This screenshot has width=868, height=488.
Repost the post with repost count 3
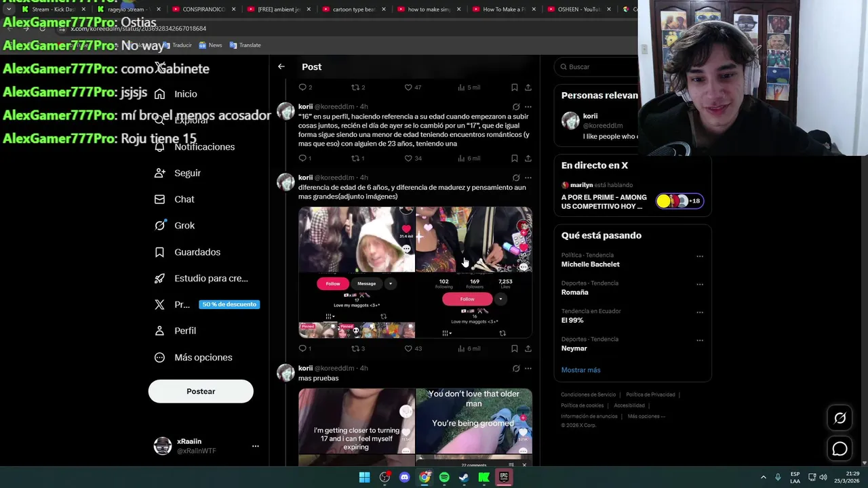[x=355, y=348]
